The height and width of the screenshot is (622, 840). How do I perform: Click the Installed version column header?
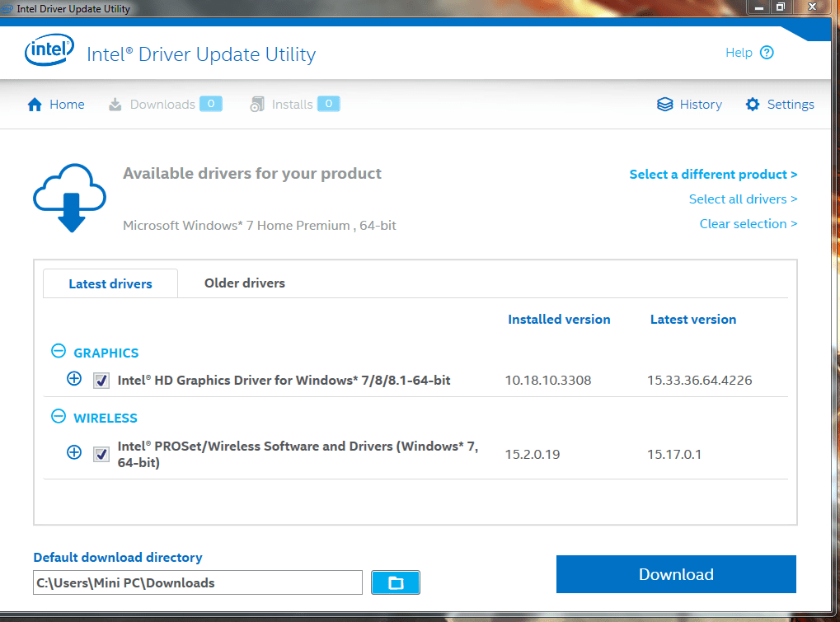[559, 320]
